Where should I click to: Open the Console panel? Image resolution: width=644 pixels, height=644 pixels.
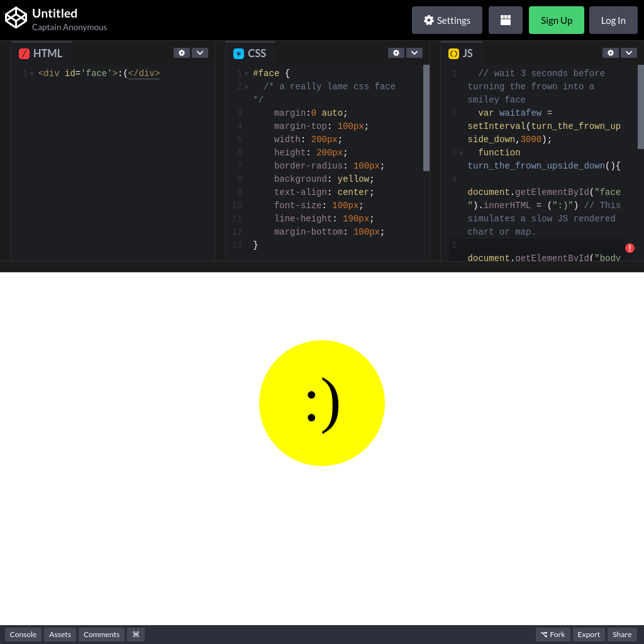click(x=23, y=635)
